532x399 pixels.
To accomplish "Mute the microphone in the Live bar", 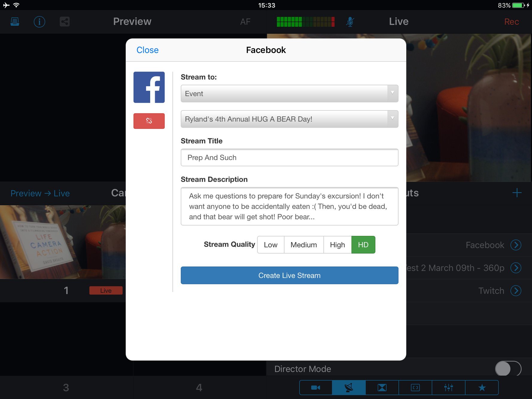I will click(350, 22).
